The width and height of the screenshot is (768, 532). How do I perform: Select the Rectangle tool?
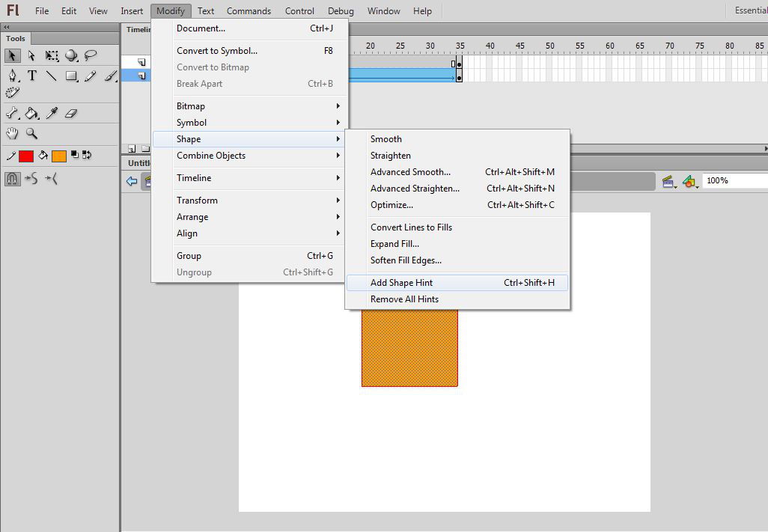[72, 76]
